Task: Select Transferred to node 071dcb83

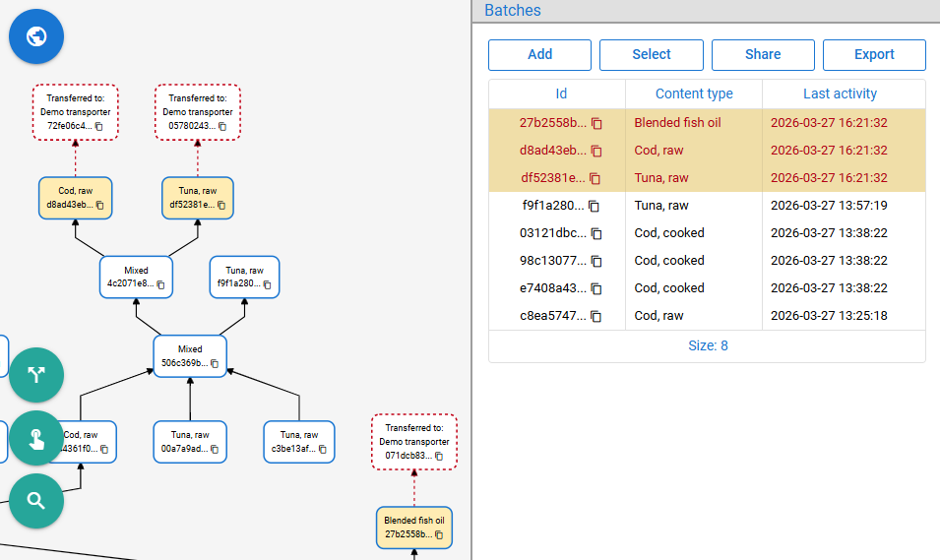Action: tap(414, 442)
